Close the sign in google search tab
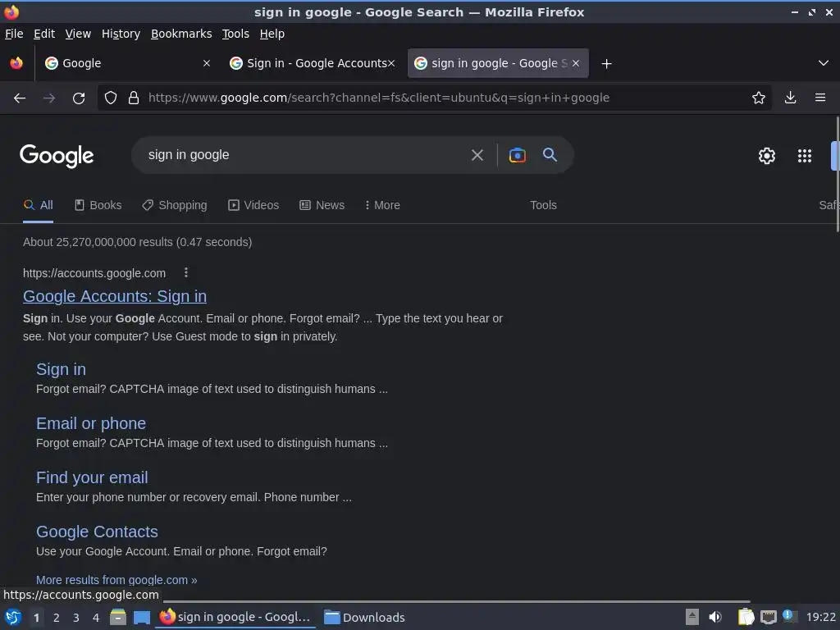 (x=576, y=63)
